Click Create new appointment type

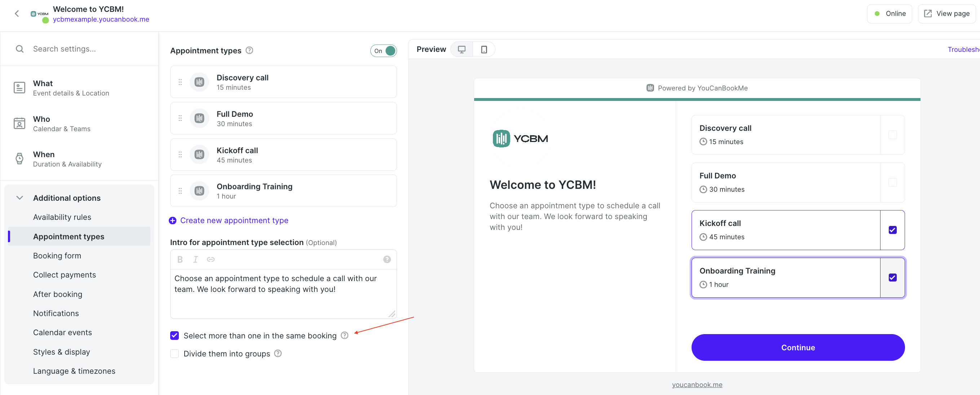[234, 221]
